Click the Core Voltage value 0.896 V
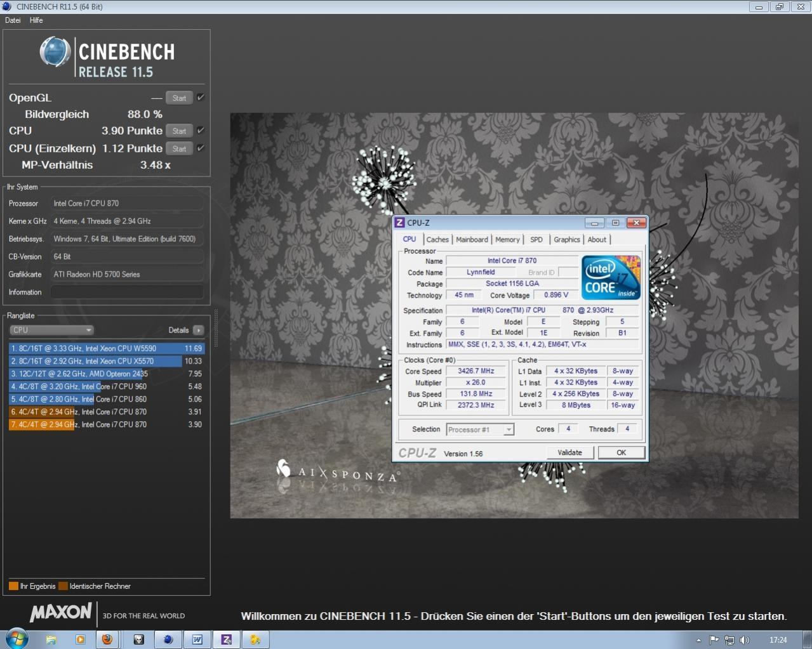Viewport: 812px width, 649px height. point(556,295)
